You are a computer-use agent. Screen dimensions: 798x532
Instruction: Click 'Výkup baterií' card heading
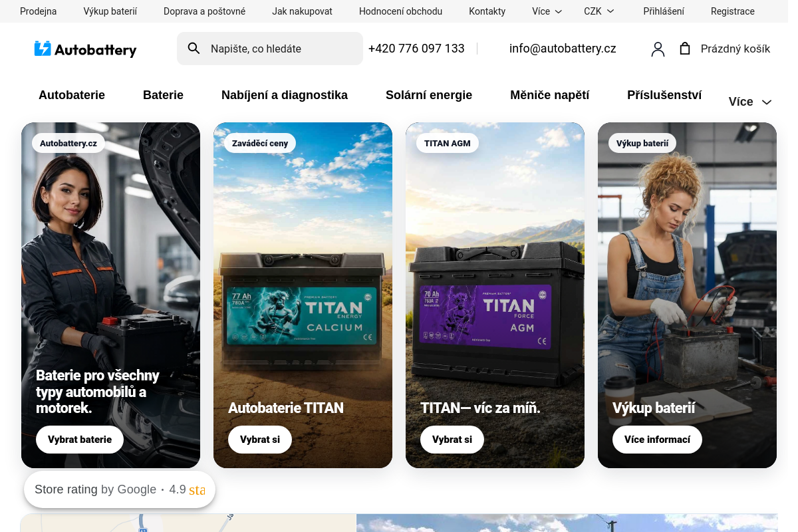[654, 408]
